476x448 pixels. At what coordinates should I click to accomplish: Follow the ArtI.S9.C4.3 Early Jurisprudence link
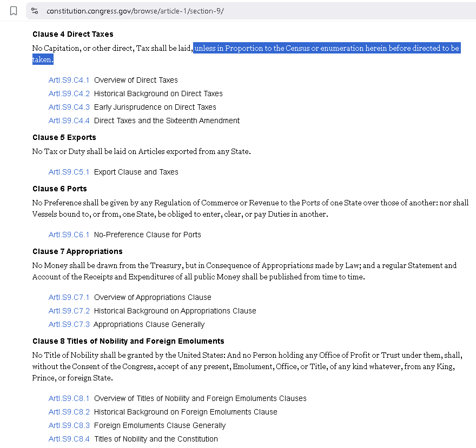click(x=69, y=107)
